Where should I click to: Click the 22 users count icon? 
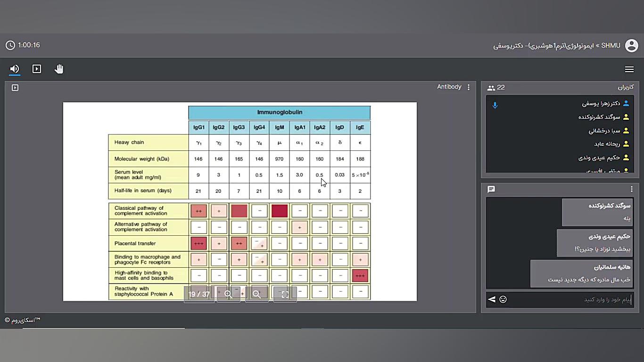click(x=491, y=88)
